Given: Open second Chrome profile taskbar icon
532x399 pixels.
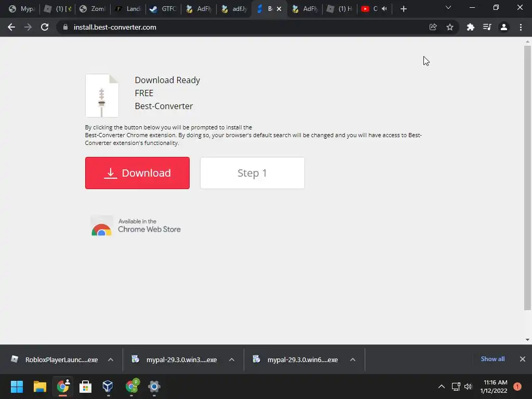Looking at the screenshot, I should coord(131,387).
